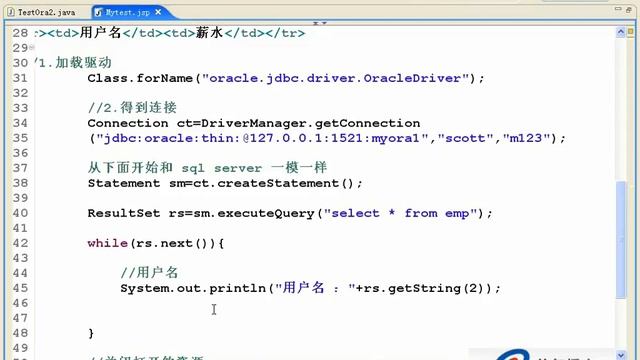Image resolution: width=640 pixels, height=360 pixels.
Task: Select the Mytest.jsp editor tab
Action: click(127, 12)
